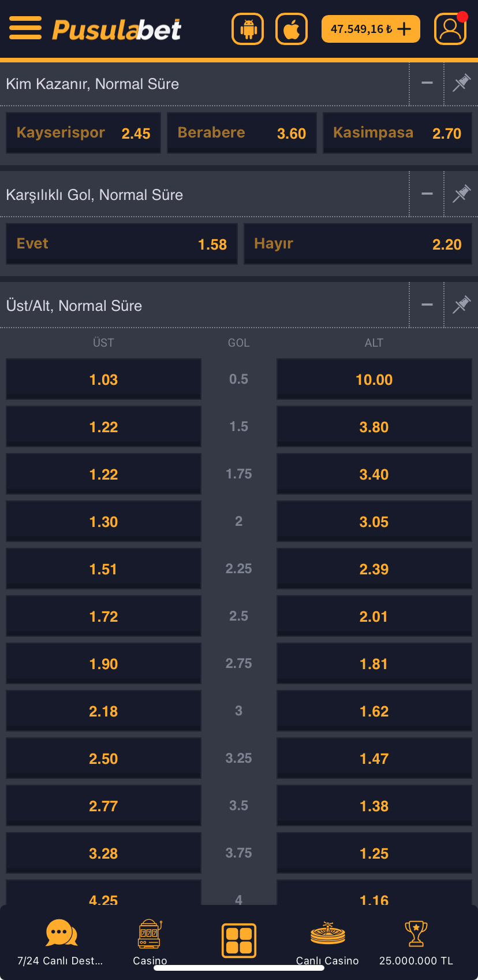Pick Hayır at 2.20 odds

click(x=357, y=244)
